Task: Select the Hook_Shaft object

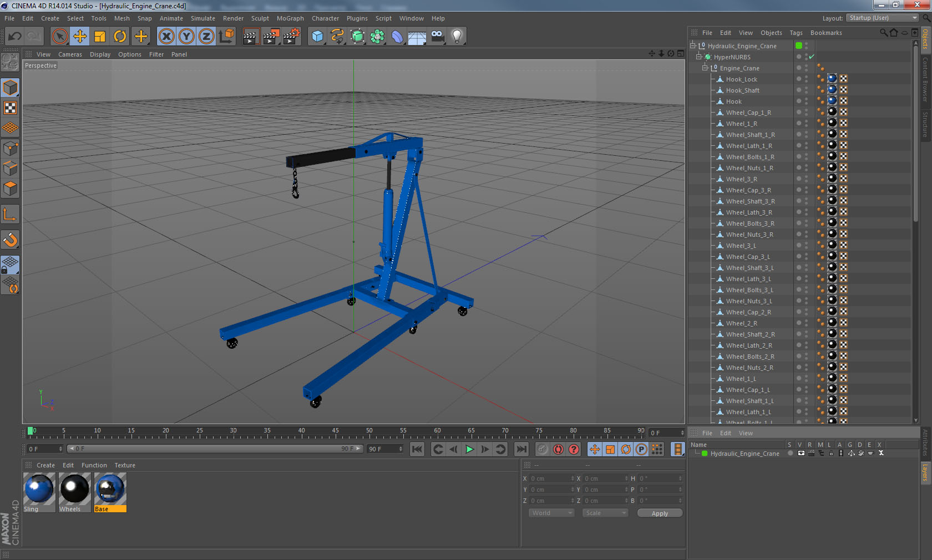Action: click(742, 90)
